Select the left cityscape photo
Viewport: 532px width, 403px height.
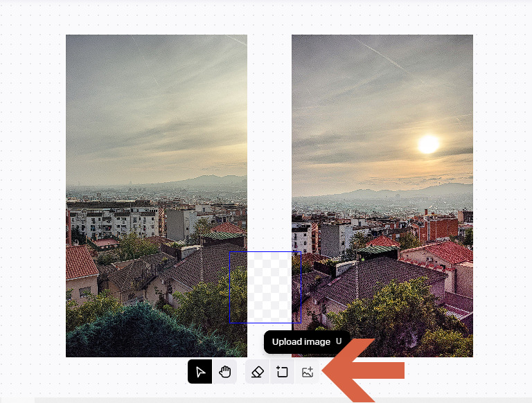(x=156, y=138)
